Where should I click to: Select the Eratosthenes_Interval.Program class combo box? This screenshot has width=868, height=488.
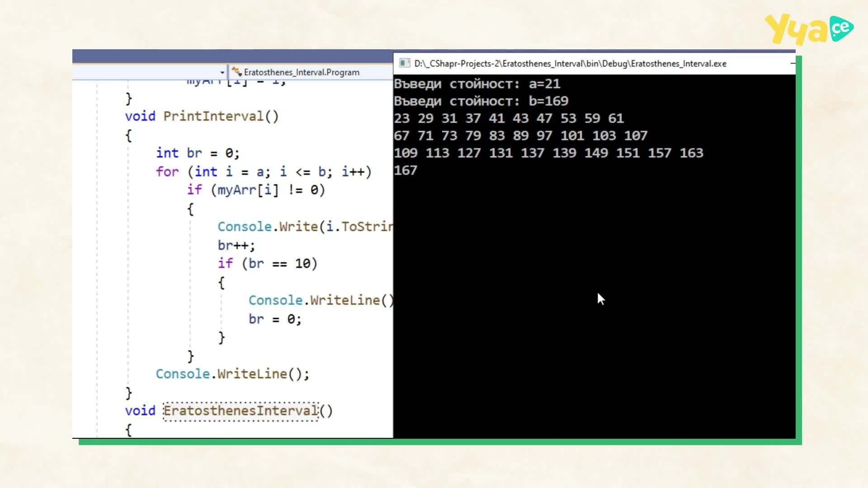[x=311, y=72]
